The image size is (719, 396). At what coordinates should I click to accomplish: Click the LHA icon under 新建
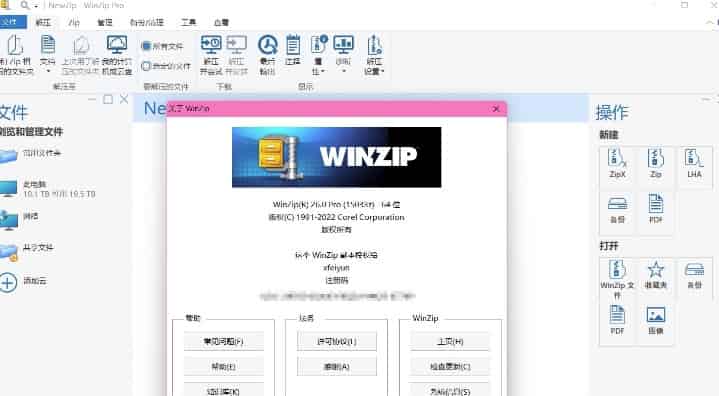tap(694, 164)
